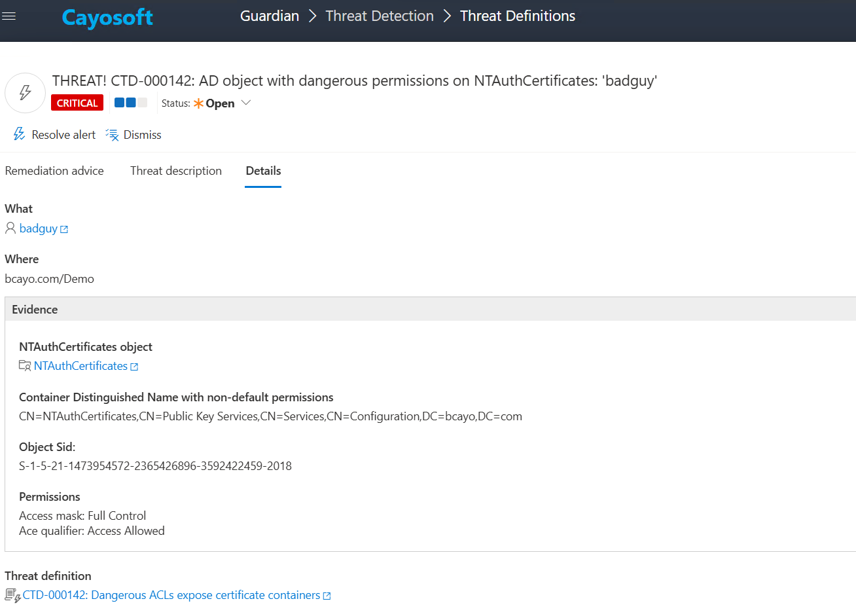
Task: Open badguy external link icon
Action: [x=64, y=229]
